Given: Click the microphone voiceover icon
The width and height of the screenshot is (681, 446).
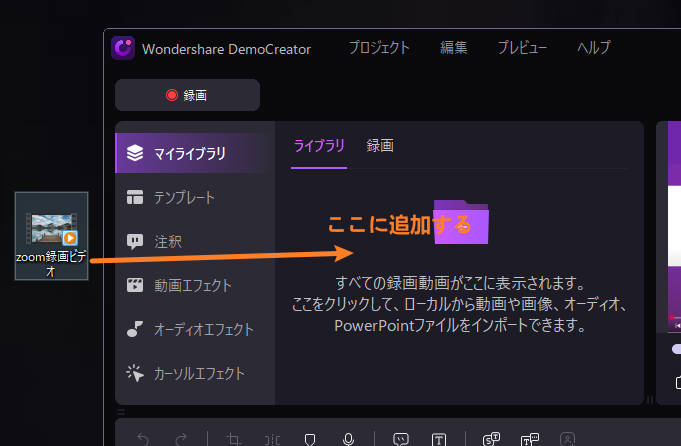Looking at the screenshot, I should 348,439.
